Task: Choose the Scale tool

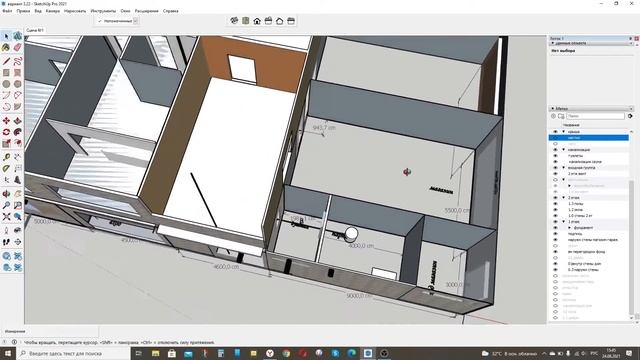Action: pyautogui.click(x=6, y=143)
